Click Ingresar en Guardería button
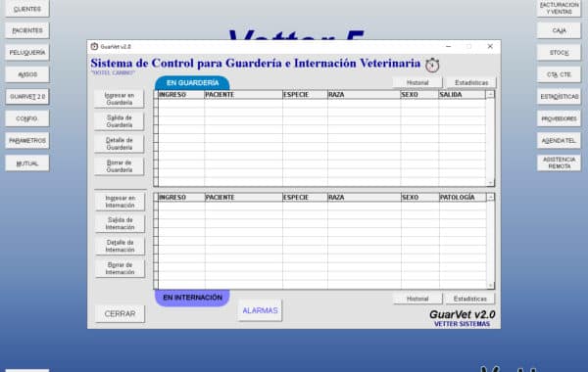Screen dimensions: 588x372 tap(119, 99)
